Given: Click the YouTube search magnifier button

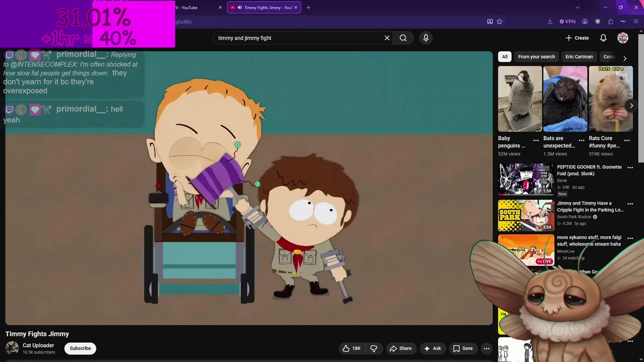Looking at the screenshot, I should click(403, 38).
